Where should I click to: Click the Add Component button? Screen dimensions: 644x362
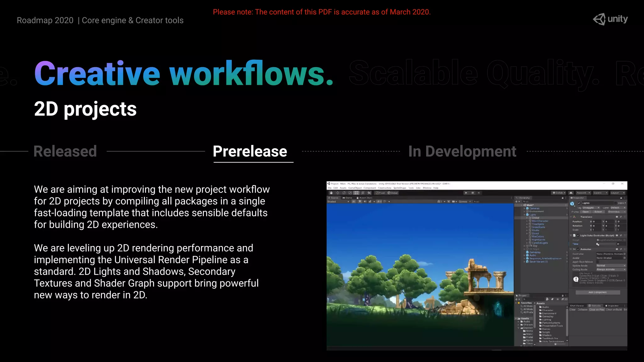tap(598, 292)
